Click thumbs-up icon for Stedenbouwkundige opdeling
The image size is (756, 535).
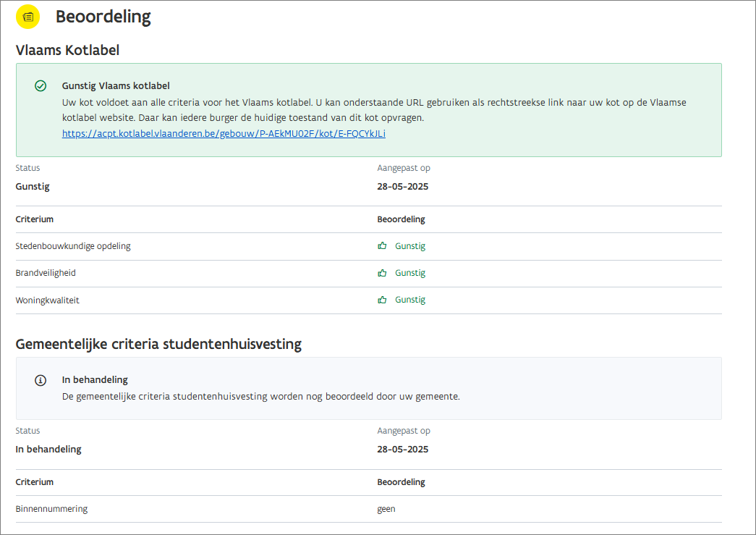(x=382, y=246)
